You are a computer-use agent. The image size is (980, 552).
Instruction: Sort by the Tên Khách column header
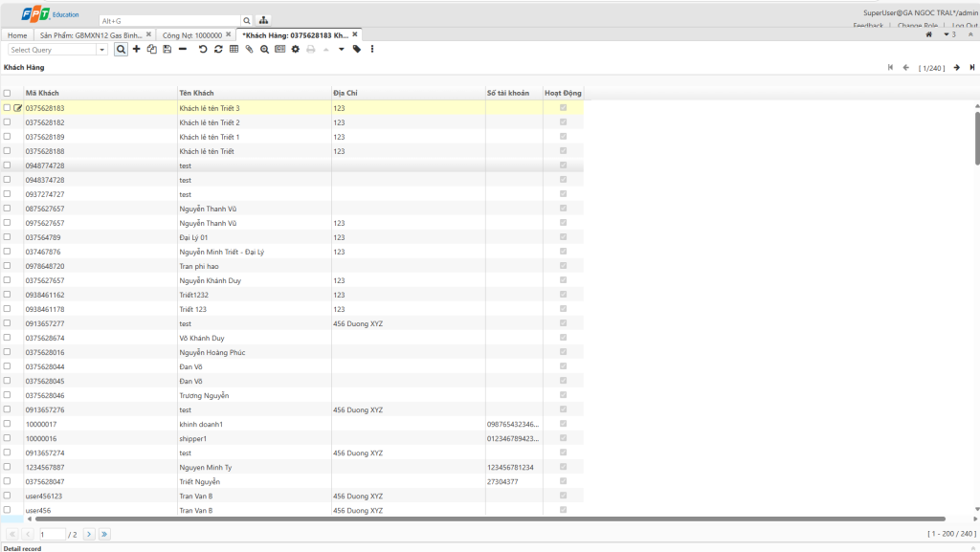(196, 93)
